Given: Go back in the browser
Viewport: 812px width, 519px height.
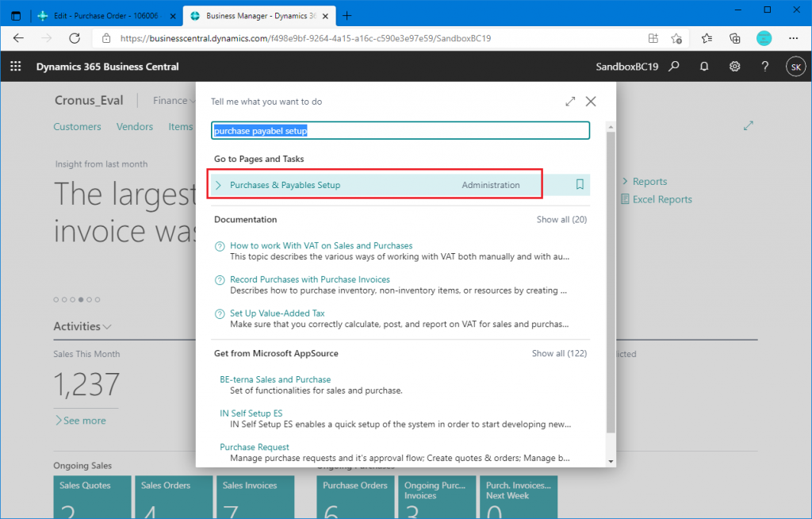Looking at the screenshot, I should coord(19,38).
